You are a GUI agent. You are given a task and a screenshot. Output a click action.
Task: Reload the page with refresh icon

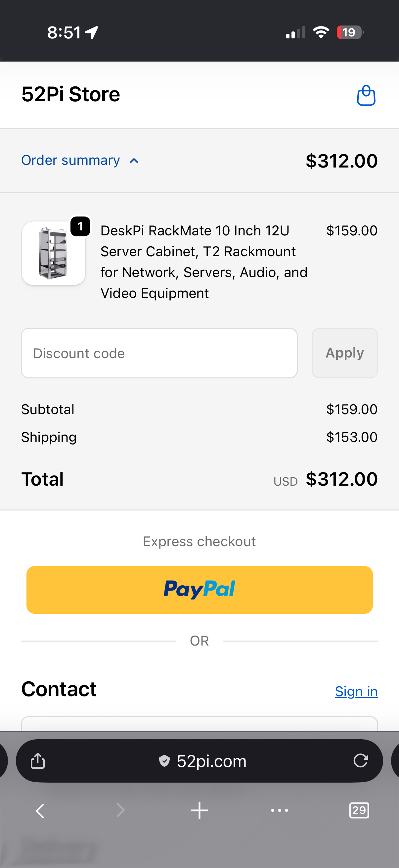point(360,760)
